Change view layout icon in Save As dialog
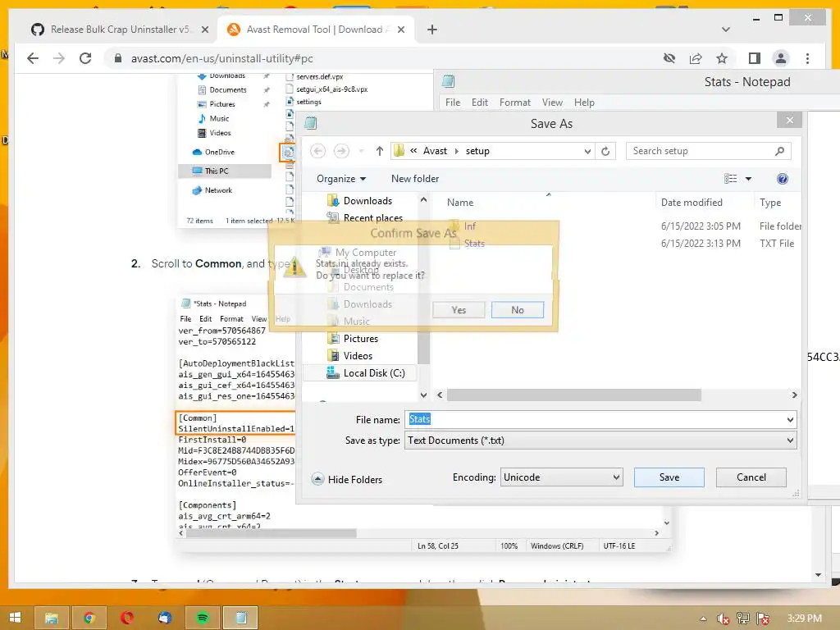Screen dimensions: 840x630 tap(730, 179)
